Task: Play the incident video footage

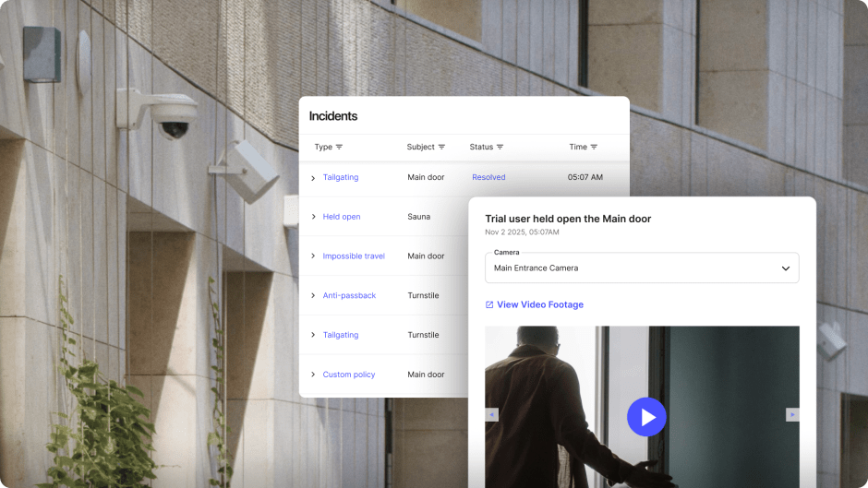Action: pos(646,417)
